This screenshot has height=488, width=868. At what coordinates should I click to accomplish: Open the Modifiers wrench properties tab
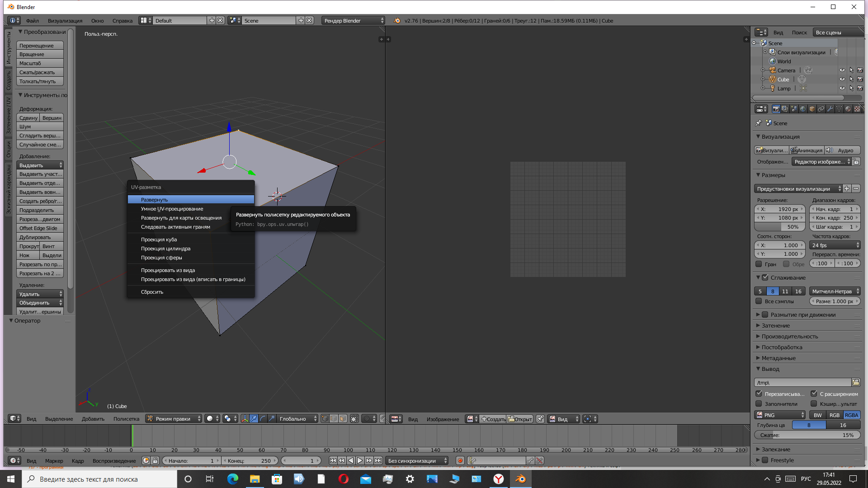point(830,109)
